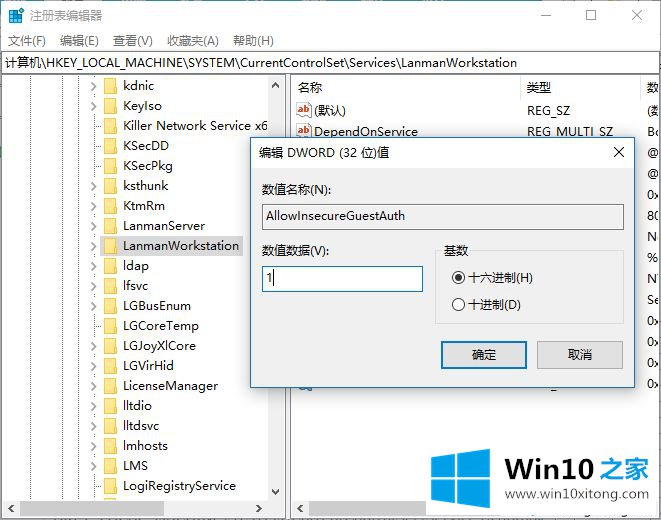Click the KtmRm folder icon
661x520 pixels.
(110, 206)
